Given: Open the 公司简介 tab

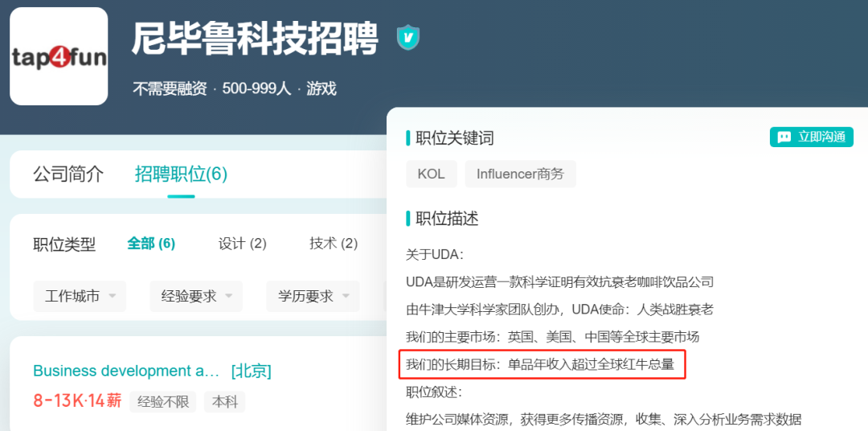Looking at the screenshot, I should tap(68, 174).
